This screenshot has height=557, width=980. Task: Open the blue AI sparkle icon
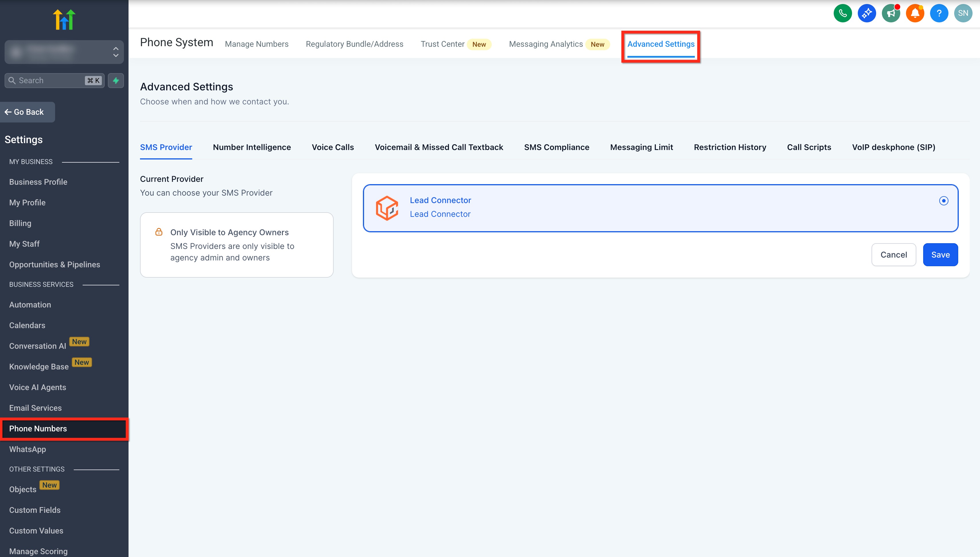pyautogui.click(x=866, y=13)
